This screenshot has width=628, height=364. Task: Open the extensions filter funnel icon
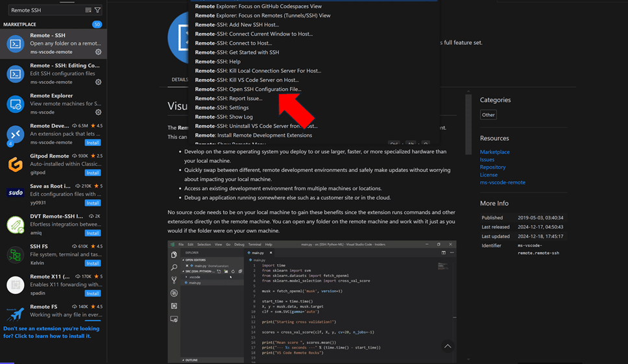(x=97, y=10)
